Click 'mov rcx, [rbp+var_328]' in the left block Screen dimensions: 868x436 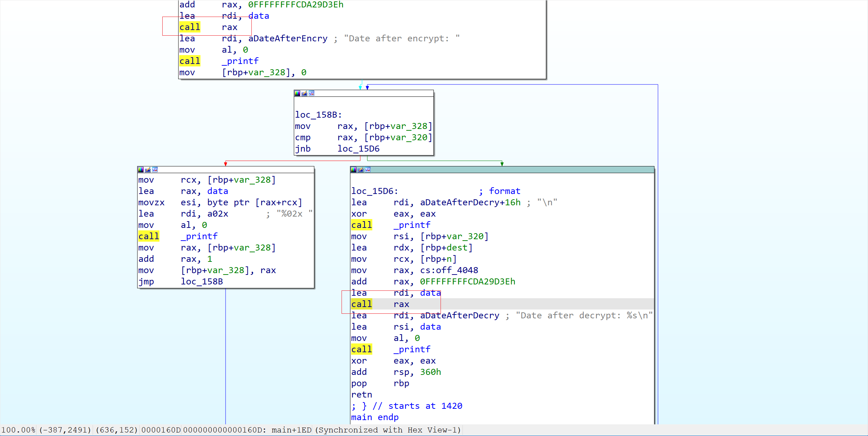(x=207, y=180)
